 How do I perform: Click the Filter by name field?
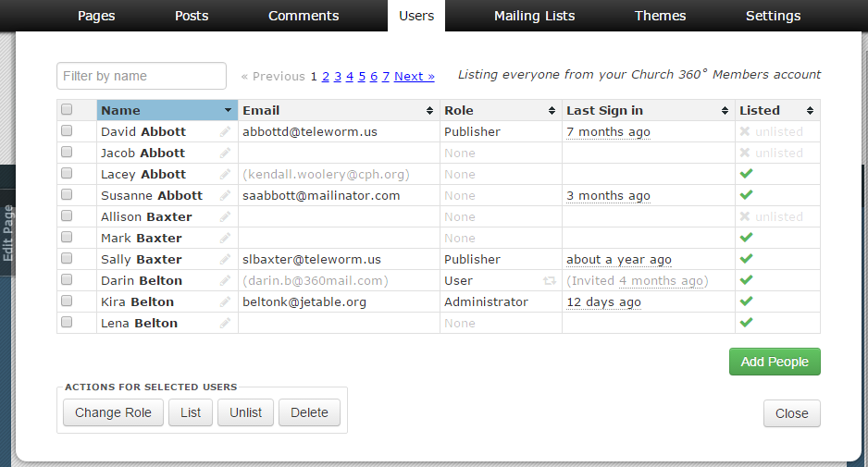(x=142, y=76)
